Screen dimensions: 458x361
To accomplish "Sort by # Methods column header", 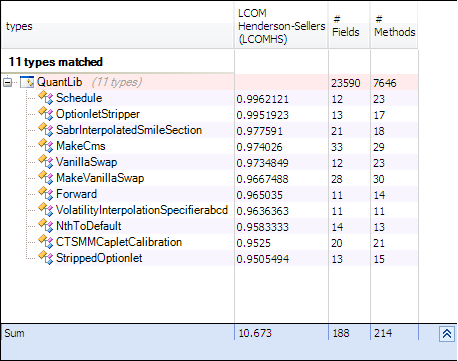I will pyautogui.click(x=394, y=26).
